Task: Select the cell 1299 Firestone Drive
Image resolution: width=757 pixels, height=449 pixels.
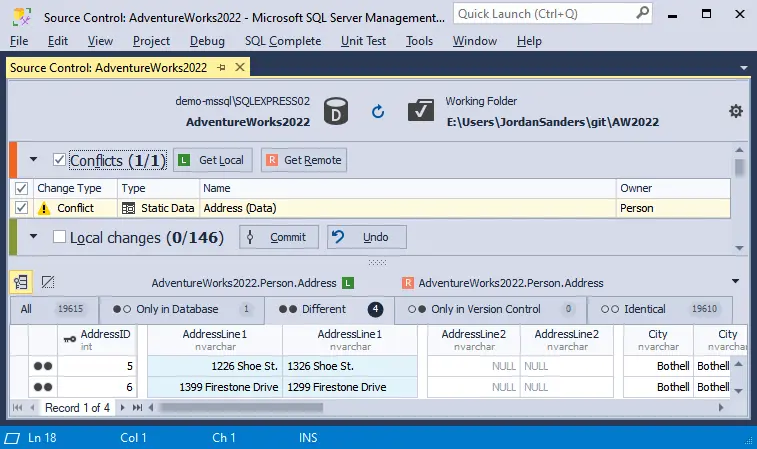Action: pyautogui.click(x=350, y=387)
